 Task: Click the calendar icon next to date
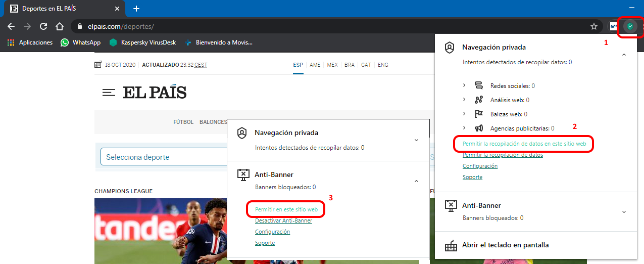[98, 65]
